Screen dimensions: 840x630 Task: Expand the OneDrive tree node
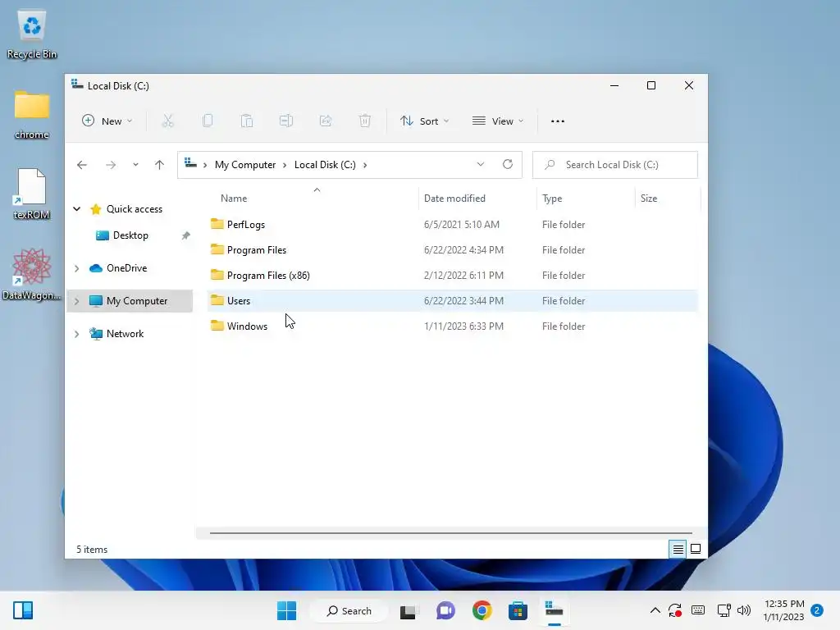pos(76,268)
